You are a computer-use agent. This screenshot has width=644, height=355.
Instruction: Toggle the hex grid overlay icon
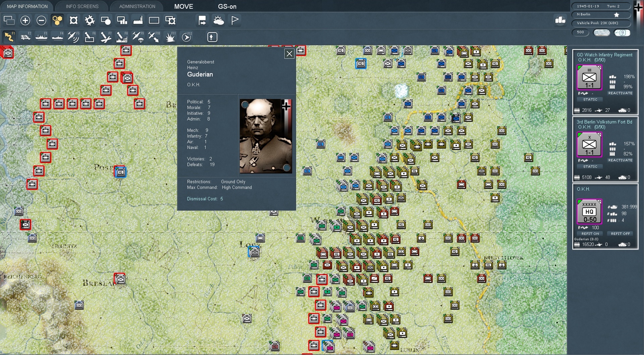point(57,20)
